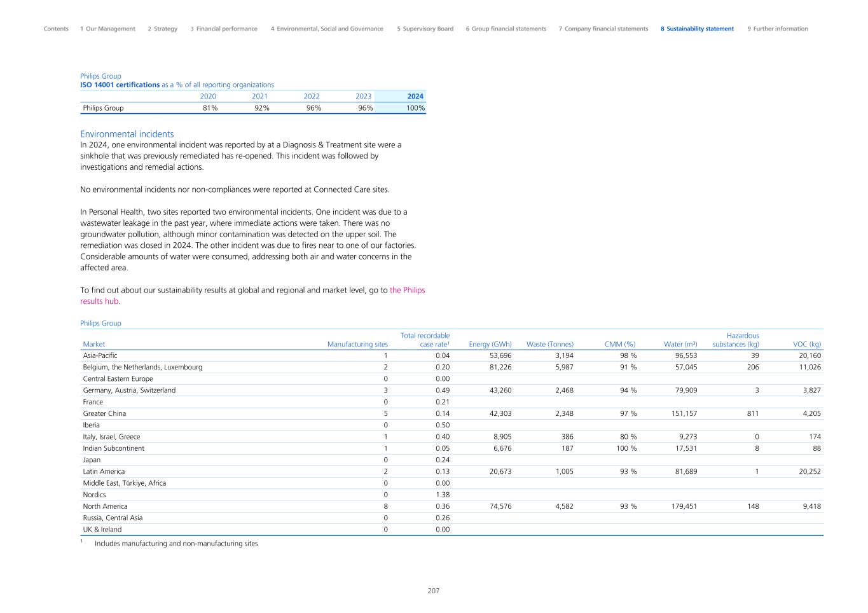This screenshot has height=613, width=868.
Task: Click the Environmental incidents heading
Action: coord(127,134)
